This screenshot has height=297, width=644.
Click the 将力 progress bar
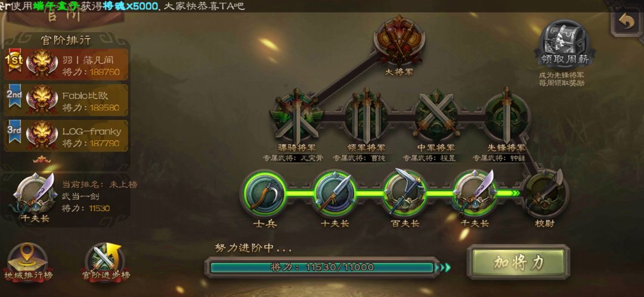[x=322, y=267]
